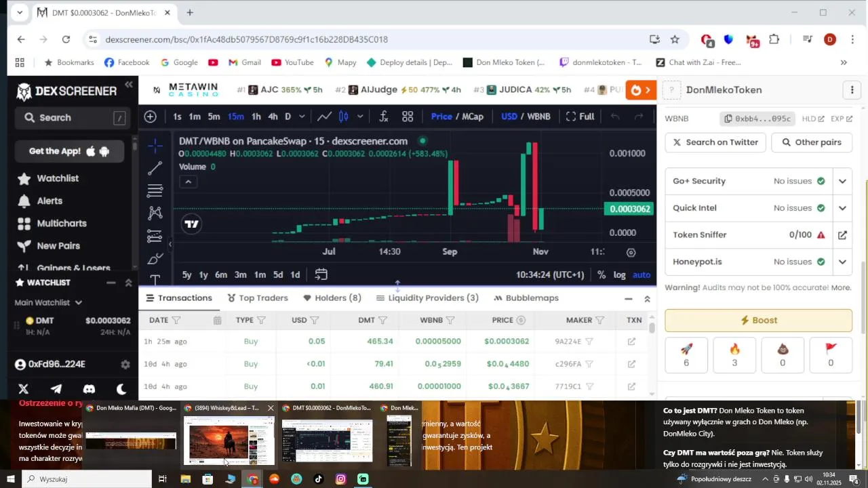Open the Fibonacci retracement lines tool
Viewport: 868px width, 488px height.
[x=155, y=190]
